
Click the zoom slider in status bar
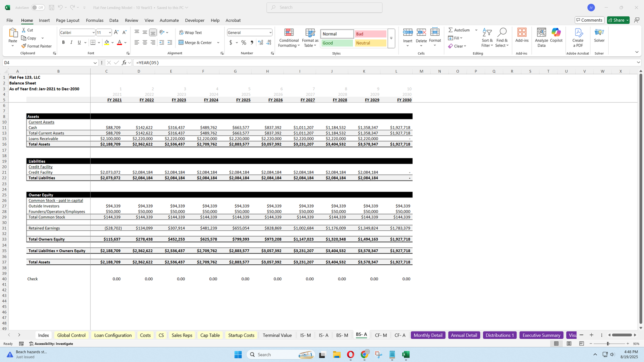(x=608, y=344)
